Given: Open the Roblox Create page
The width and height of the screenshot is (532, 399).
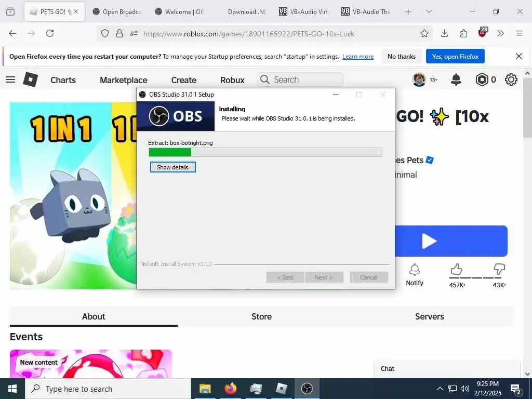Looking at the screenshot, I should tap(184, 80).
